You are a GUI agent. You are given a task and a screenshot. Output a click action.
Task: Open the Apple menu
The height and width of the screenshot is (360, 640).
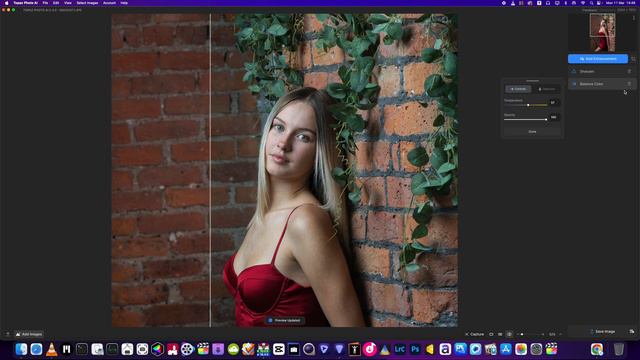[7, 3]
